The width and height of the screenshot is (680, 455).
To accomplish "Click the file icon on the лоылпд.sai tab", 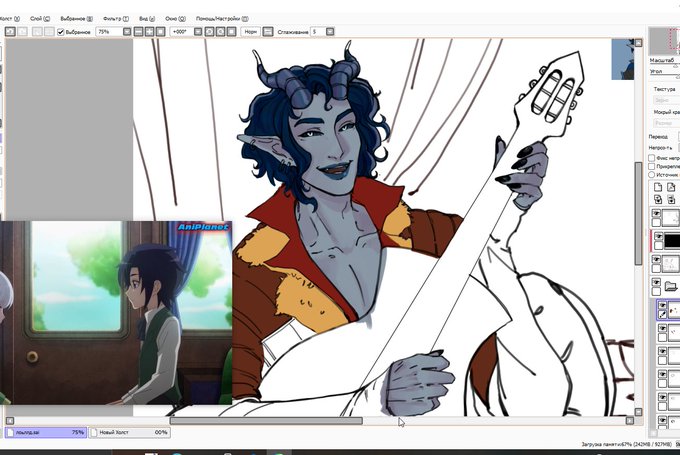I will [x=10, y=432].
